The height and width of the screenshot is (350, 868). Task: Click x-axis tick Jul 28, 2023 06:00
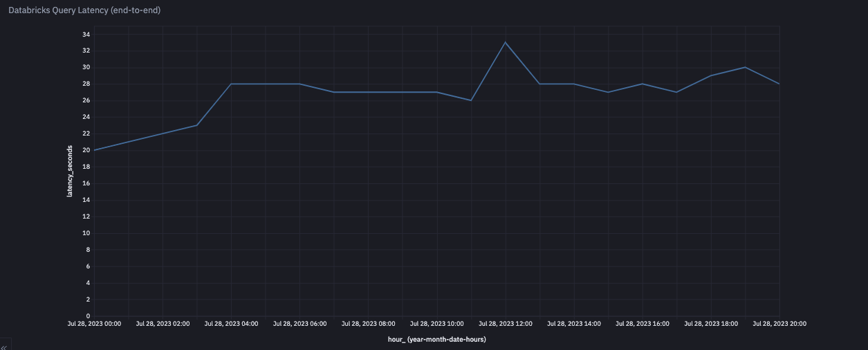pyautogui.click(x=299, y=323)
